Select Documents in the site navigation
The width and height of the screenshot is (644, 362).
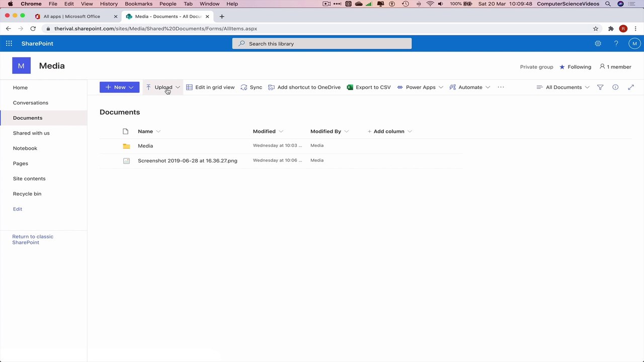click(28, 118)
